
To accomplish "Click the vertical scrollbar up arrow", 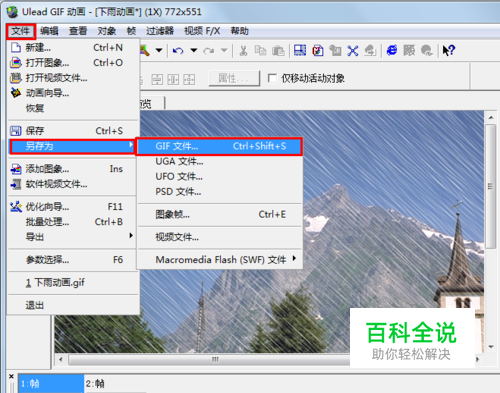I will (491, 118).
